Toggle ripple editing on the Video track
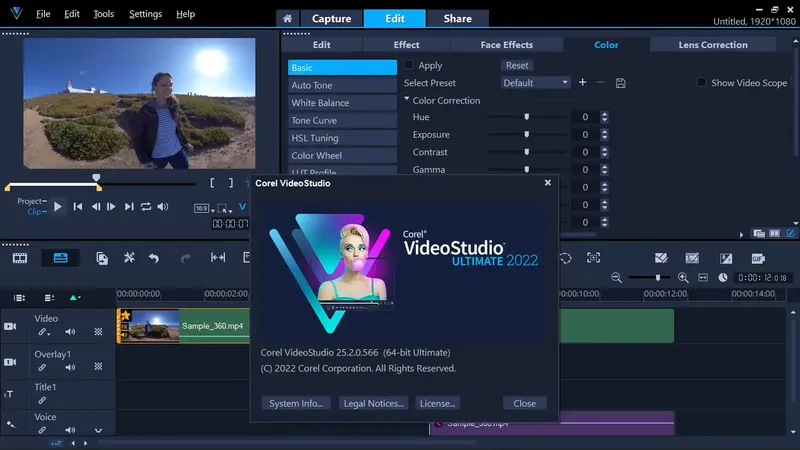Viewport: 800px width, 450px height. pos(43,332)
